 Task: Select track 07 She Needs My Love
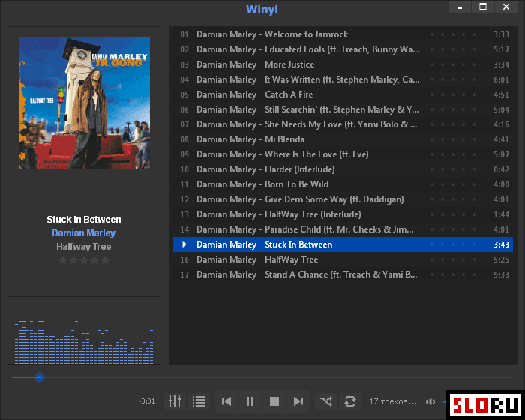click(343, 124)
